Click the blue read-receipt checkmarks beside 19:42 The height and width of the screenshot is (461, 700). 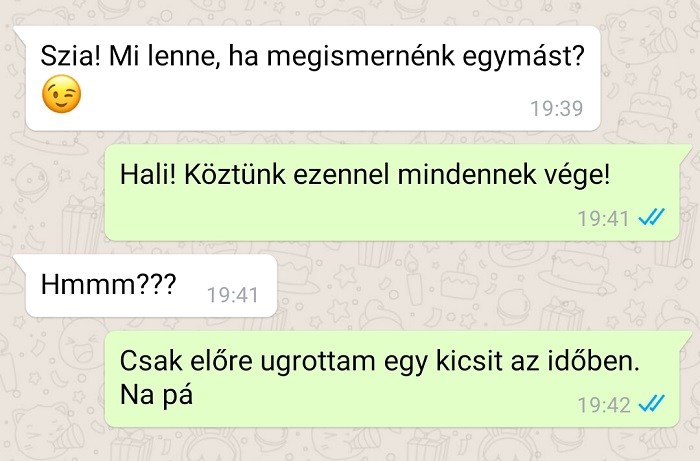(651, 404)
